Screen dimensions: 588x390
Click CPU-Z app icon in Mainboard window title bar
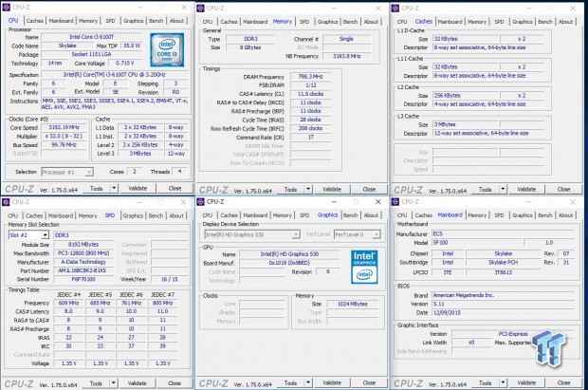395,202
